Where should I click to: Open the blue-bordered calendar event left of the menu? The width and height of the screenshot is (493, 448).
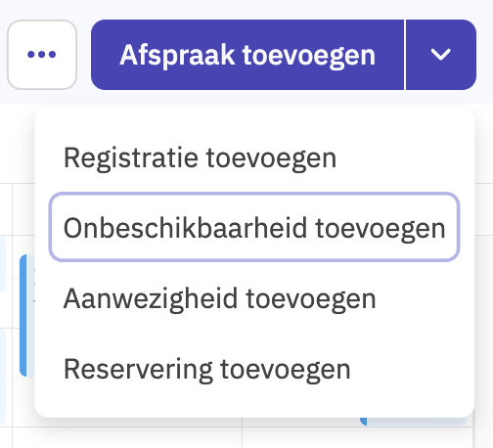click(x=27, y=315)
